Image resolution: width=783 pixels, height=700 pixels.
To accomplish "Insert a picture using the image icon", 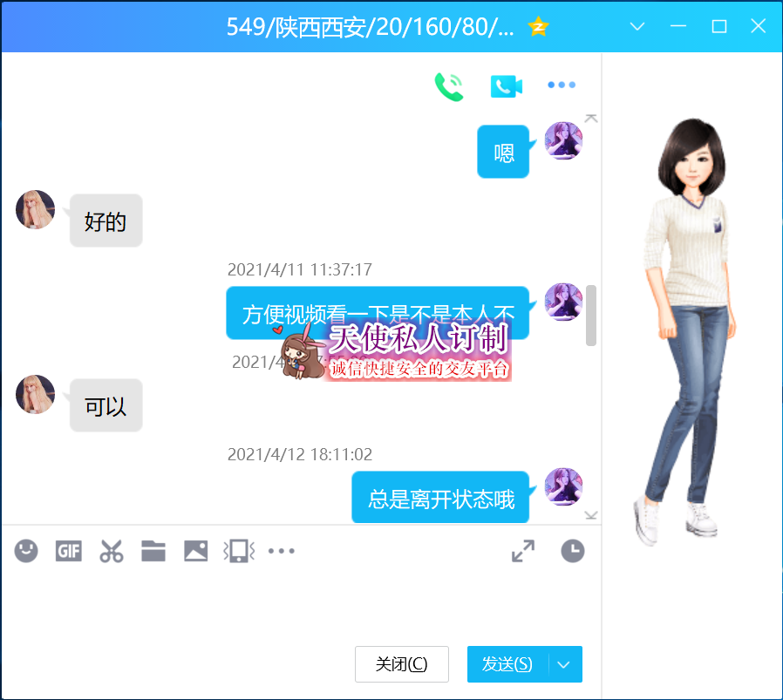I will tap(195, 551).
